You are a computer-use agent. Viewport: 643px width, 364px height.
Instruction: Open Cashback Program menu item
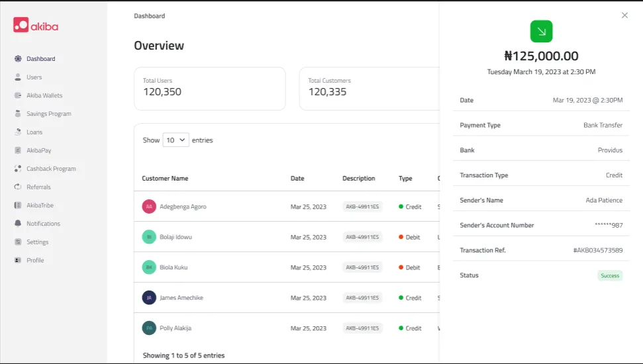tap(51, 169)
